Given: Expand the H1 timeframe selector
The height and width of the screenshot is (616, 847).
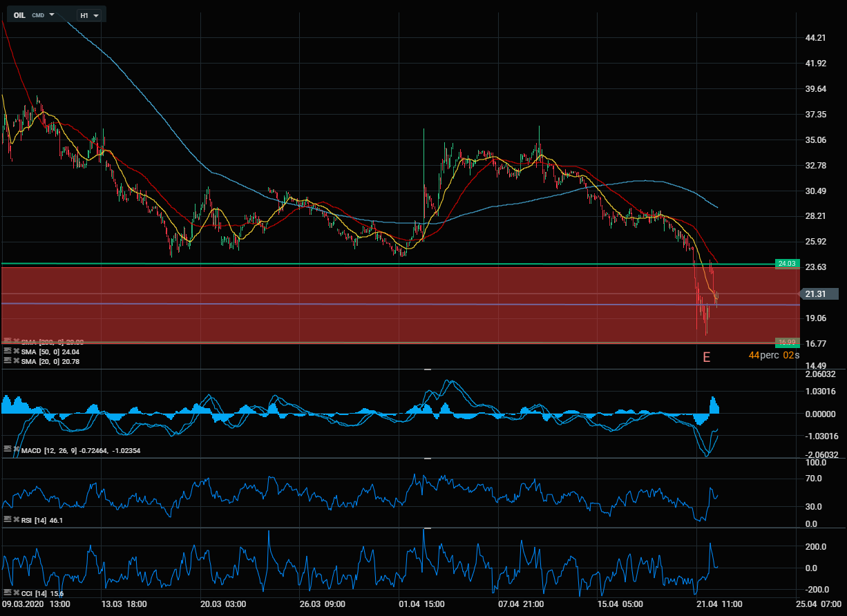Looking at the screenshot, I should tap(95, 15).
